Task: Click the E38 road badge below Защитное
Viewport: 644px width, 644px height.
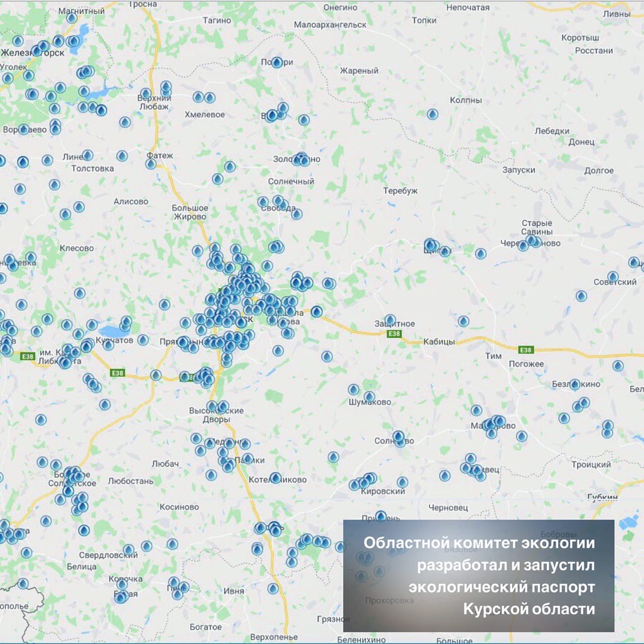Action: (x=394, y=334)
